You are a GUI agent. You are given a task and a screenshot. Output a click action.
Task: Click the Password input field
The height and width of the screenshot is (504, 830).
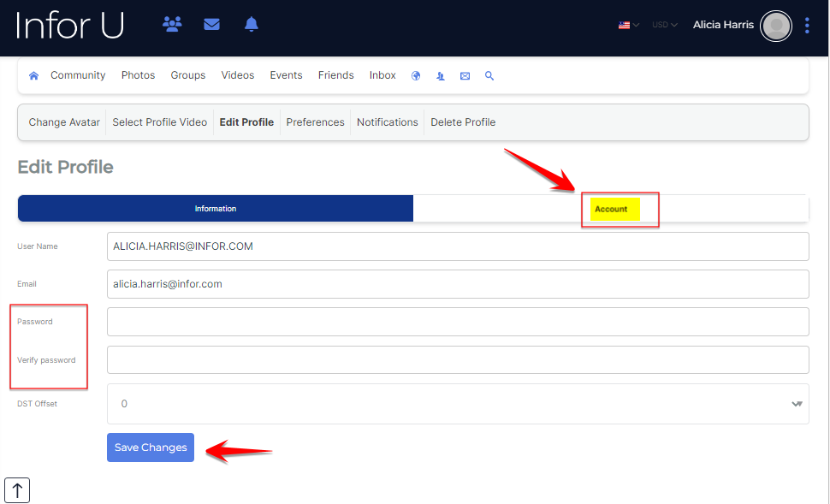pos(458,322)
